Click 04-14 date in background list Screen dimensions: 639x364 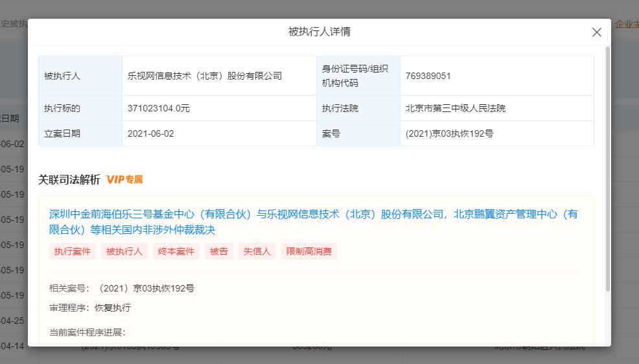pyautogui.click(x=12, y=346)
